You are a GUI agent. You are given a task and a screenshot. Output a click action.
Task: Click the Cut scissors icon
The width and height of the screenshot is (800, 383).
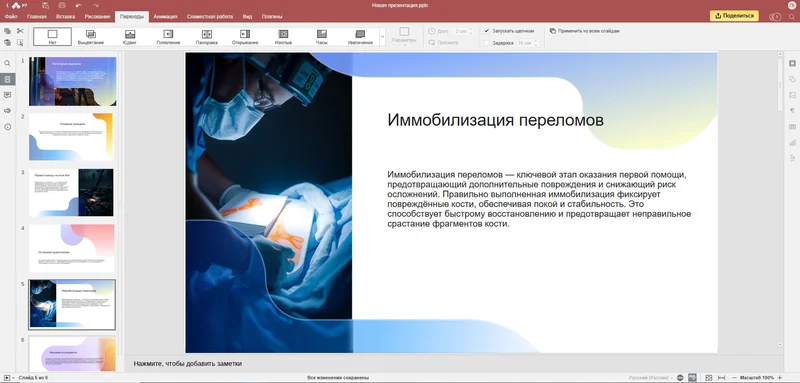pyautogui.click(x=20, y=31)
